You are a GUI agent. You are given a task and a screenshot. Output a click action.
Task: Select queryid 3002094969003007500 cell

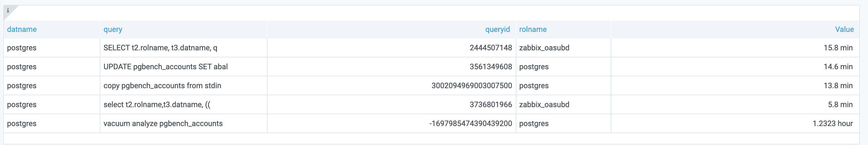[x=471, y=85]
